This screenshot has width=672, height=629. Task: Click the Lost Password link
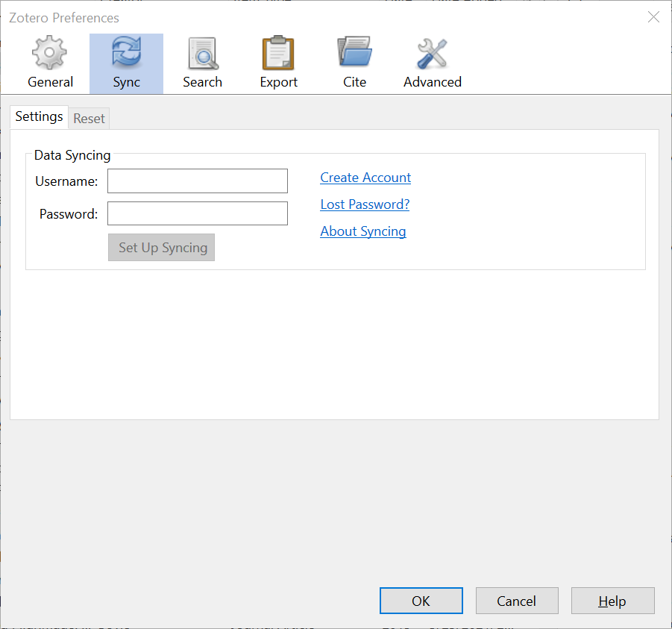(x=364, y=204)
